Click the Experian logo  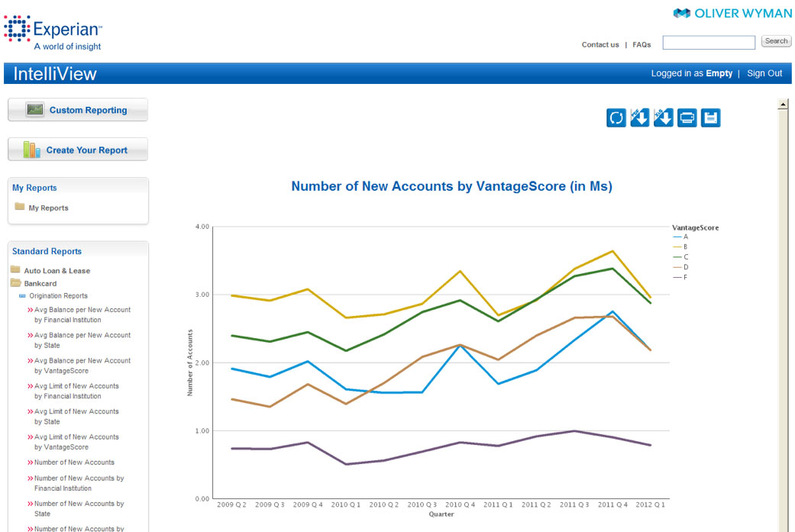point(53,32)
